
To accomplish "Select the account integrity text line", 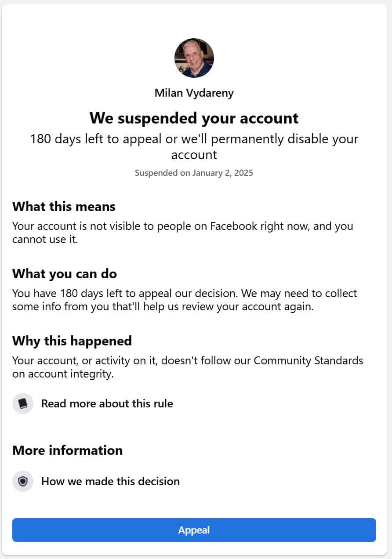I will (x=63, y=374).
